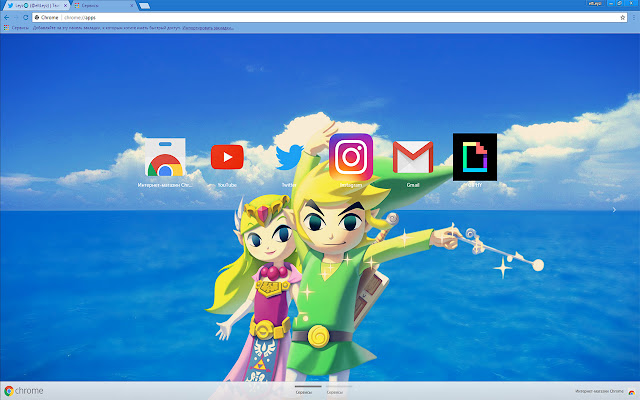Go back with the browser back arrow
Screen dimensions: 640x400
tap(7, 18)
